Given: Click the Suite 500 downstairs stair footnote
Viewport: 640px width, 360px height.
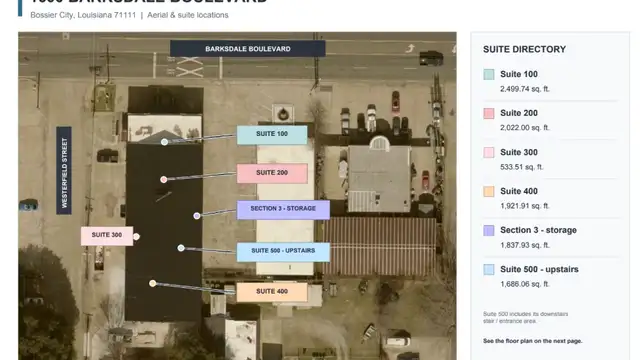Looking at the screenshot, I should coord(525,318).
